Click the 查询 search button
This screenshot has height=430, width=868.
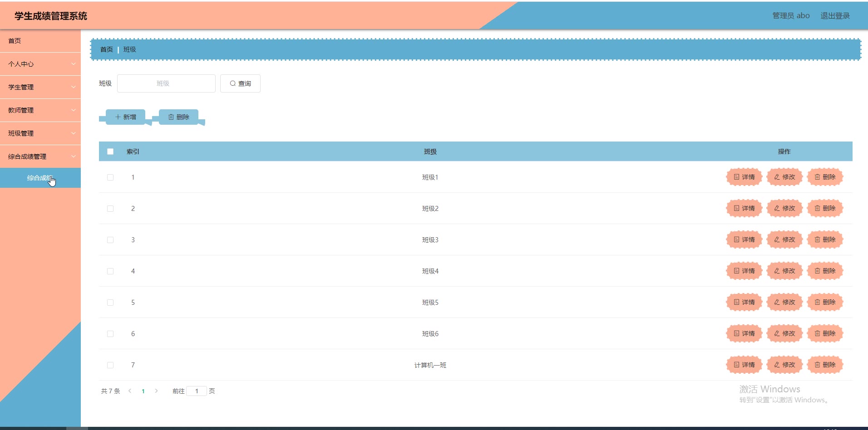240,83
